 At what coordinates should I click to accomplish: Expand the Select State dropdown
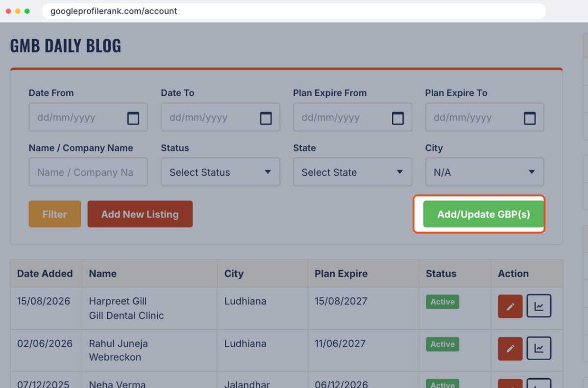pyautogui.click(x=353, y=172)
